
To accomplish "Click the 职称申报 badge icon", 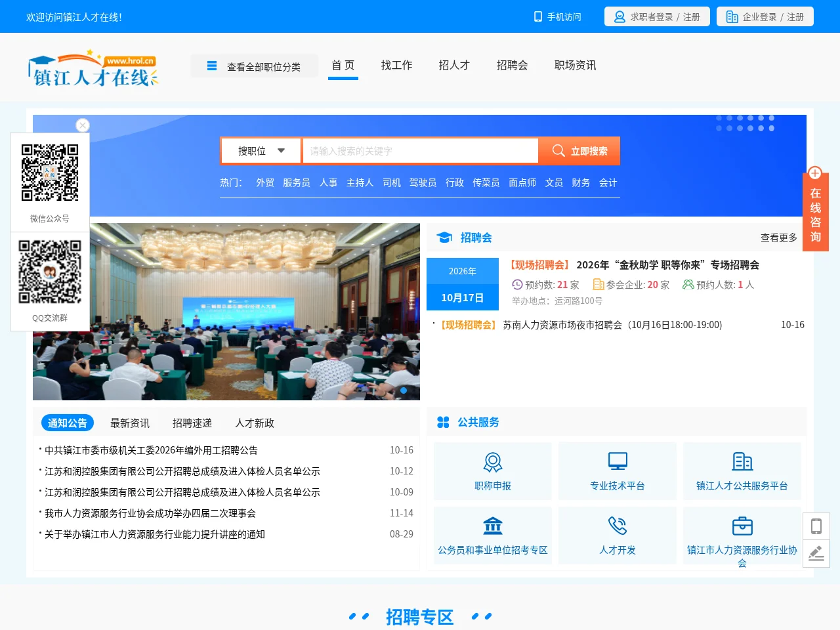I will point(493,463).
